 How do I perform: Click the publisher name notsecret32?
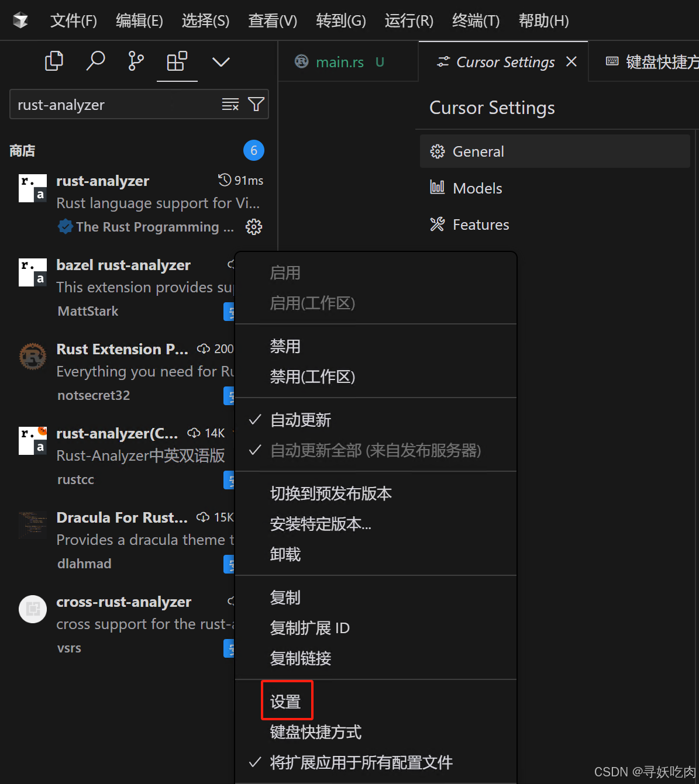pyautogui.click(x=94, y=395)
